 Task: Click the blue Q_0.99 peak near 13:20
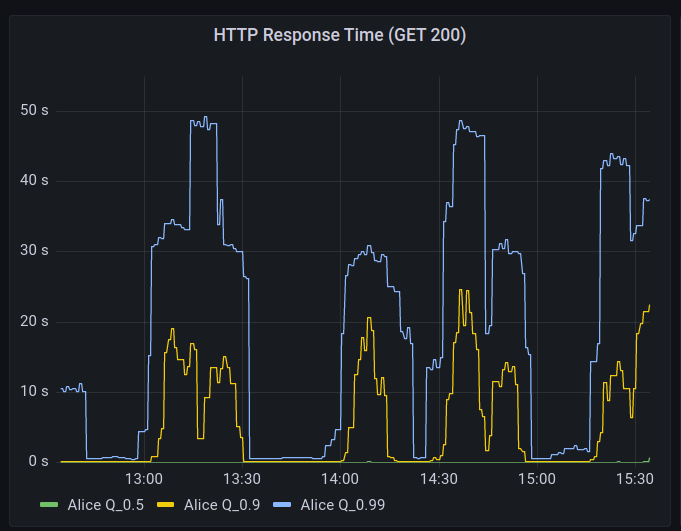coord(205,117)
